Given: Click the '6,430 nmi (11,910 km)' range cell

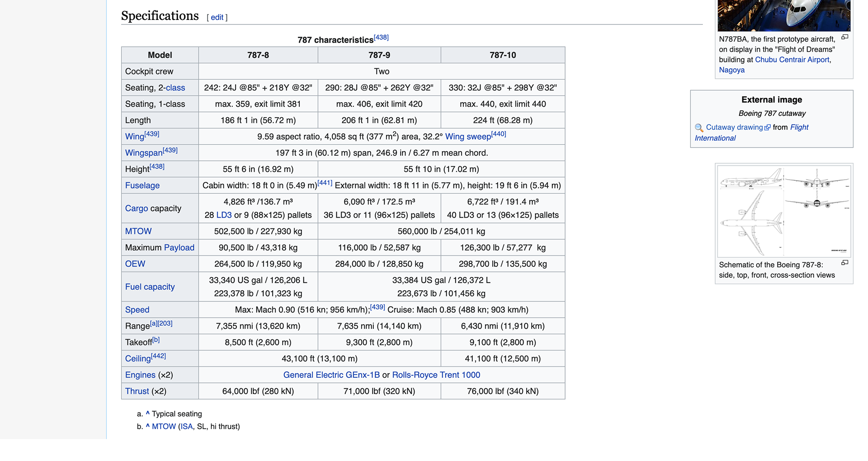Looking at the screenshot, I should pos(503,326).
